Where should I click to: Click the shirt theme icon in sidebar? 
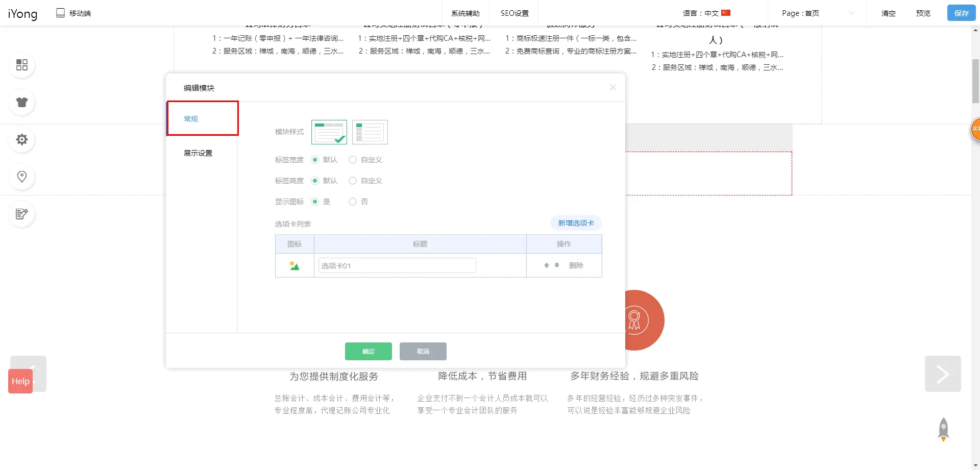pyautogui.click(x=22, y=102)
